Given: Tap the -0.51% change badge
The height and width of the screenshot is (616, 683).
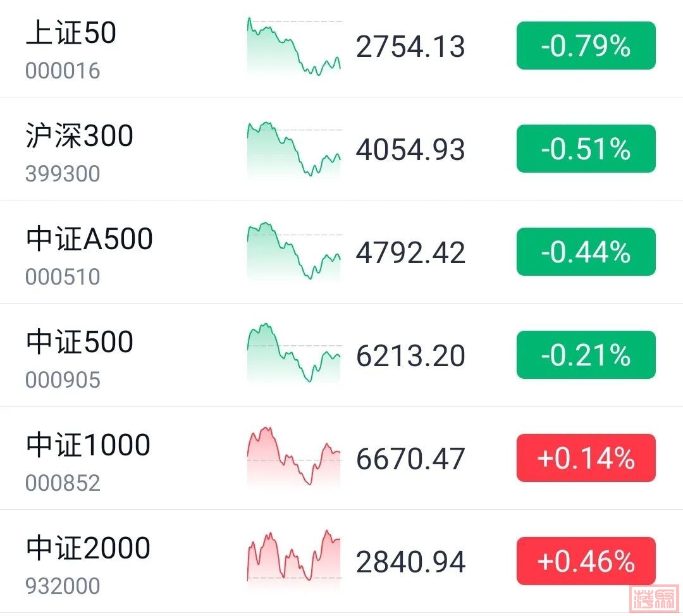Looking at the screenshot, I should coord(586,149).
